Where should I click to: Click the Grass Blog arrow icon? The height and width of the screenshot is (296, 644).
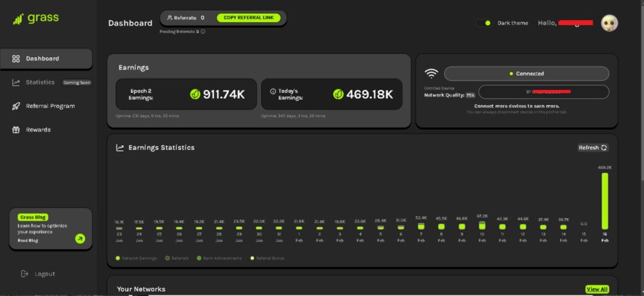(80, 239)
